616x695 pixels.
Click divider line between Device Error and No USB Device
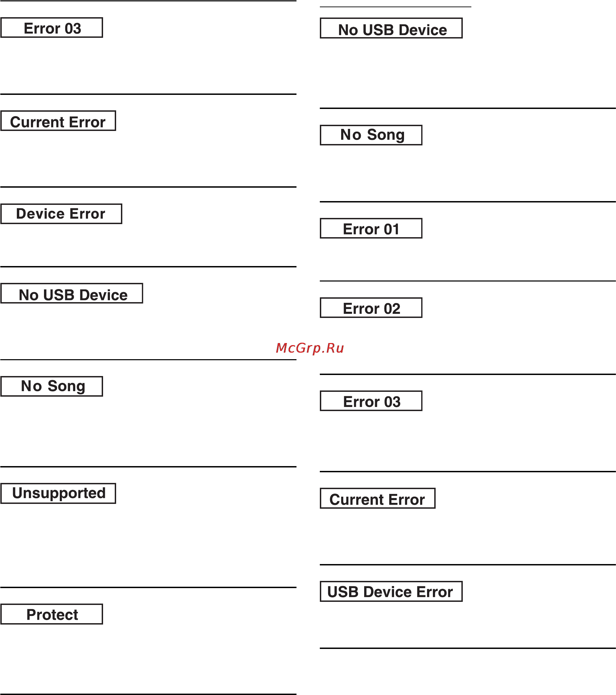point(148,266)
